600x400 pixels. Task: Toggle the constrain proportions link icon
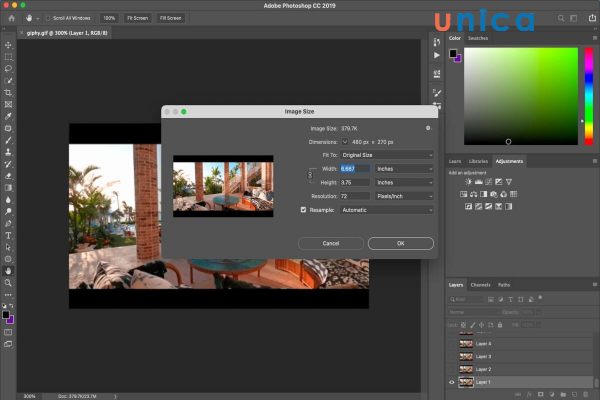click(x=309, y=175)
